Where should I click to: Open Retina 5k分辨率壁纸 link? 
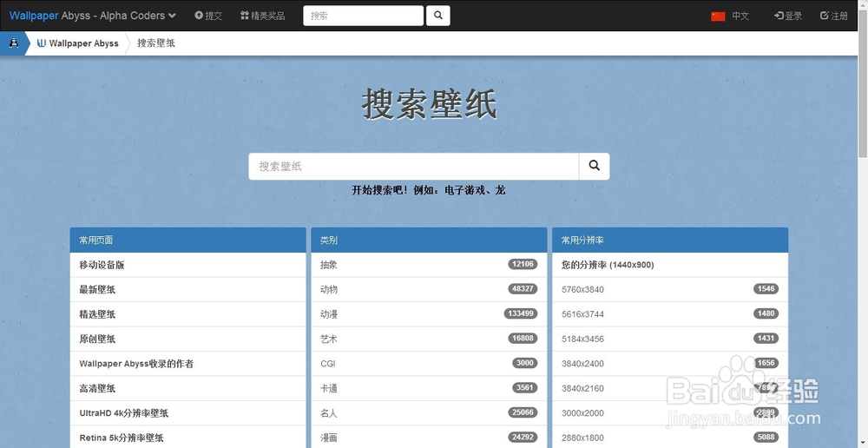click(x=187, y=438)
